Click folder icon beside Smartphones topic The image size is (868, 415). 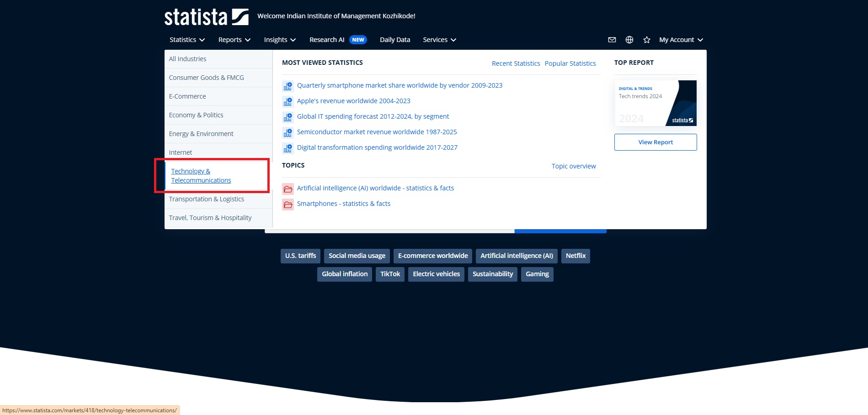[x=288, y=204]
